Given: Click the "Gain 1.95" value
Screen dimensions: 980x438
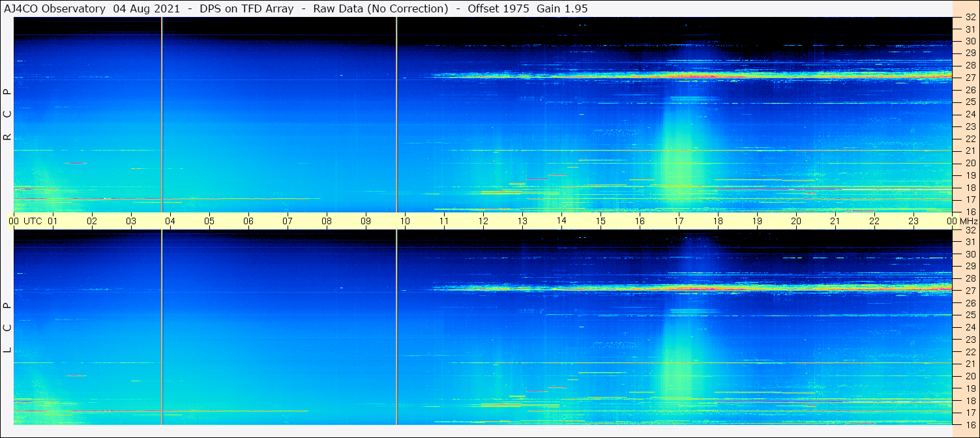Looking at the screenshot, I should (561, 8).
